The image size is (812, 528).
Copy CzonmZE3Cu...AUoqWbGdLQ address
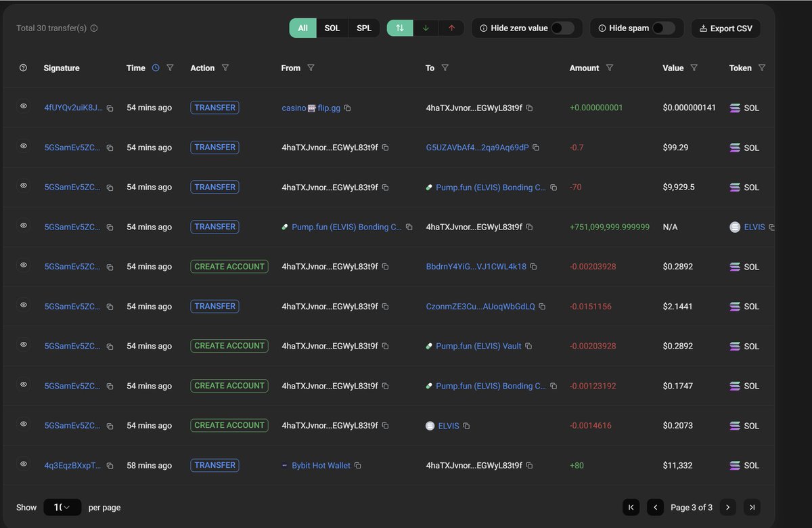pos(542,307)
